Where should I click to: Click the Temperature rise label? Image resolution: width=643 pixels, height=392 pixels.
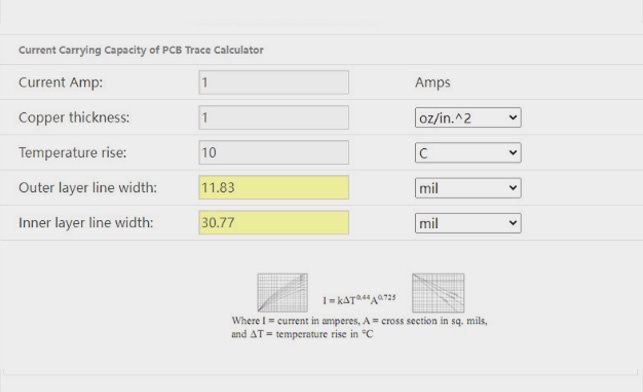[x=73, y=153]
